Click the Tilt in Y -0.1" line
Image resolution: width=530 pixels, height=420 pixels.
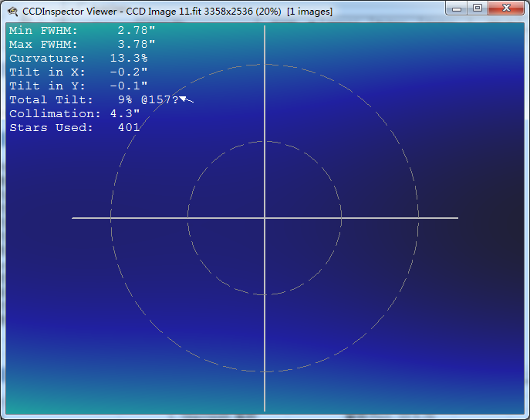click(79, 86)
